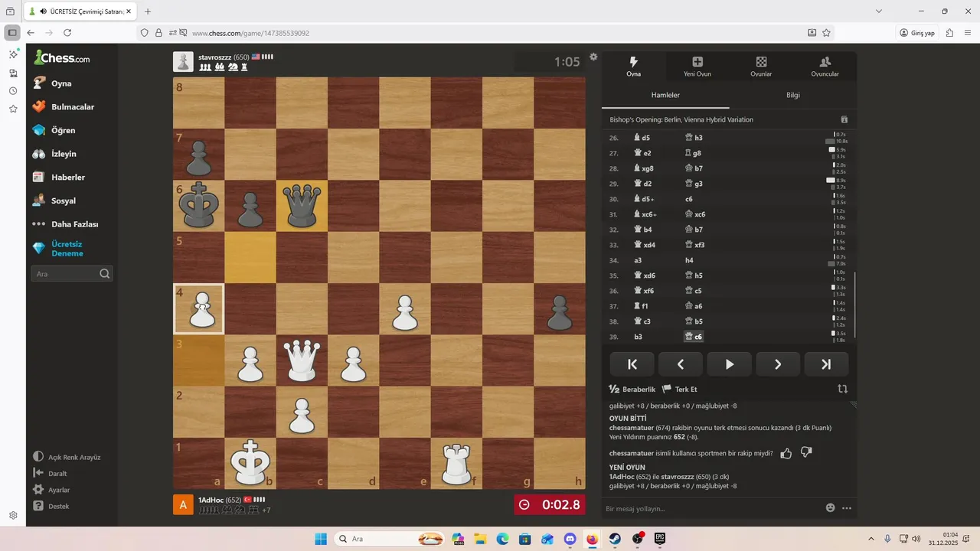The height and width of the screenshot is (551, 980).
Task: Open Destek help in sidebar
Action: coord(51,506)
